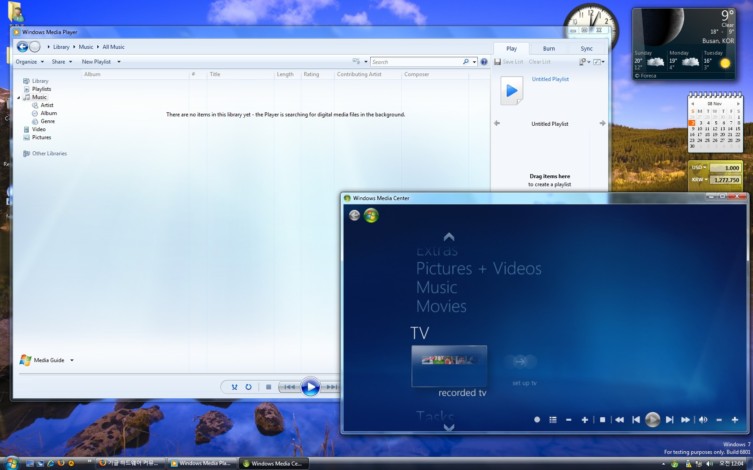Switch to the Play tab

click(x=511, y=48)
